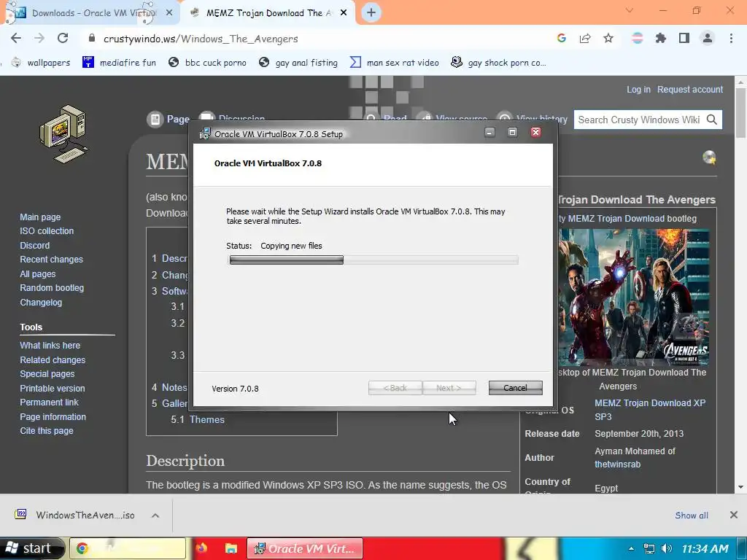747x560 pixels.
Task: Click the Log in link
Action: [638, 90]
